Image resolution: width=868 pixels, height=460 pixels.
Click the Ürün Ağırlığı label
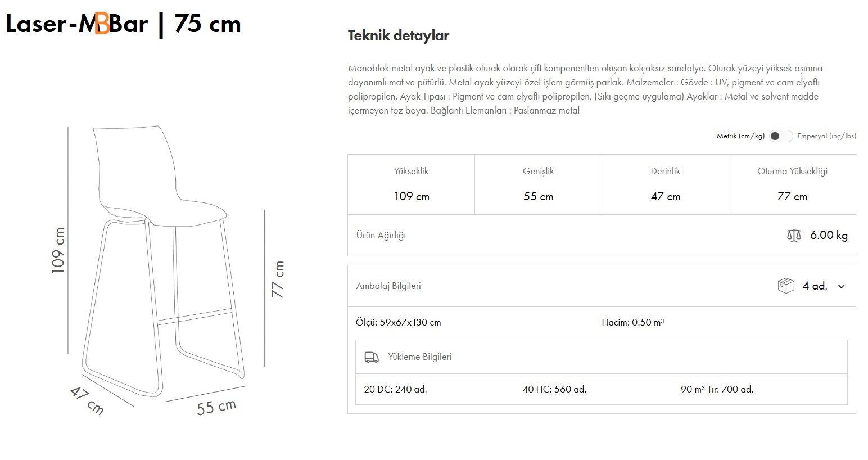point(381,235)
